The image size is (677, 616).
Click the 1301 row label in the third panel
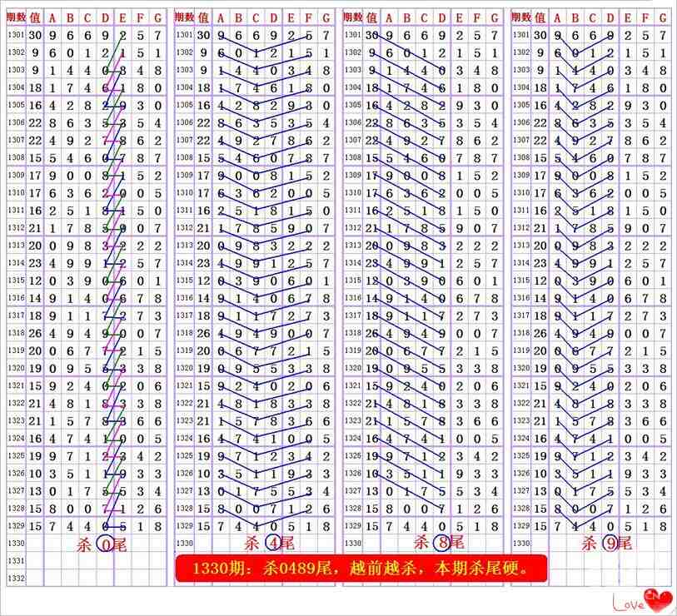coord(352,34)
